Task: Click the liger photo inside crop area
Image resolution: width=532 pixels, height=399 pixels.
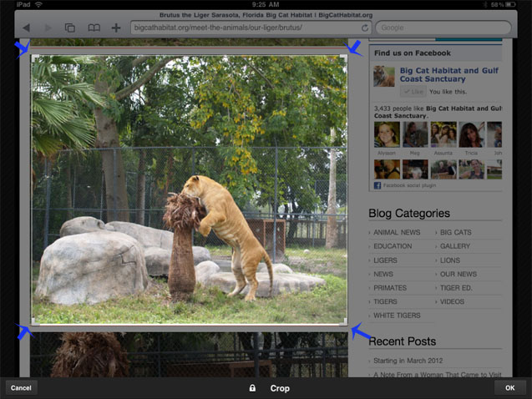Action: (190, 189)
